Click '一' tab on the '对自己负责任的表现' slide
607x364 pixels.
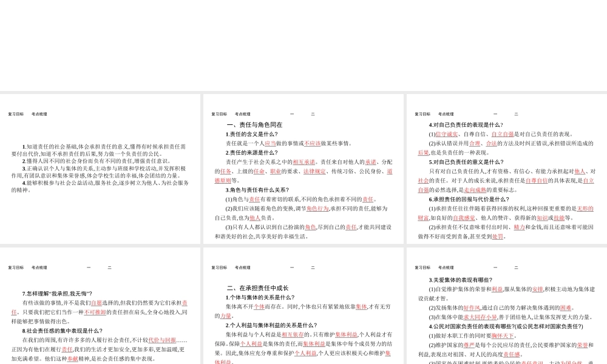495,114
